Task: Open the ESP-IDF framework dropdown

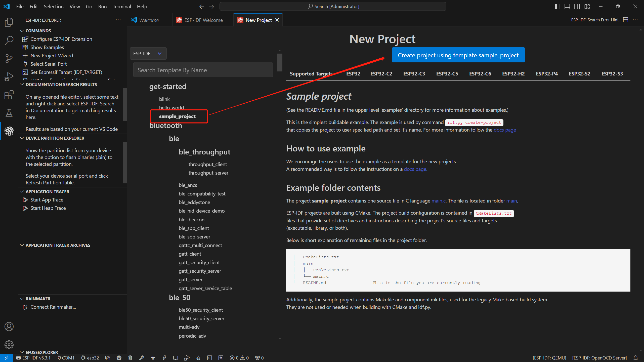Action: click(x=148, y=54)
